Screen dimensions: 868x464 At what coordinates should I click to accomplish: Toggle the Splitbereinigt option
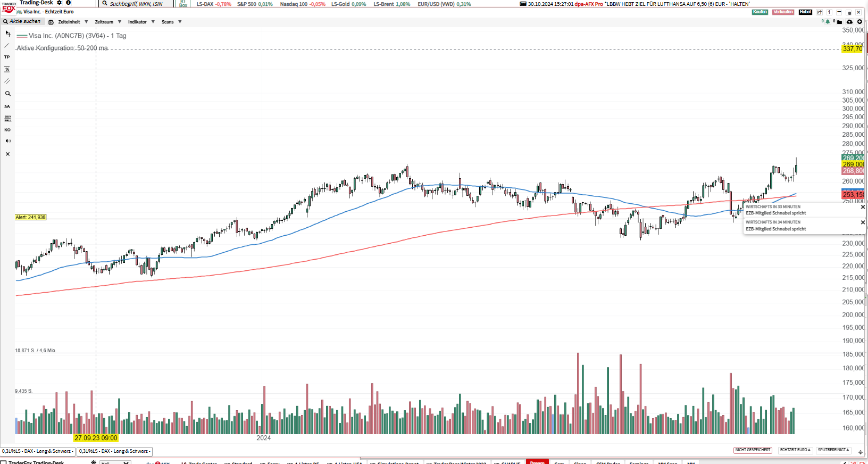click(833, 450)
